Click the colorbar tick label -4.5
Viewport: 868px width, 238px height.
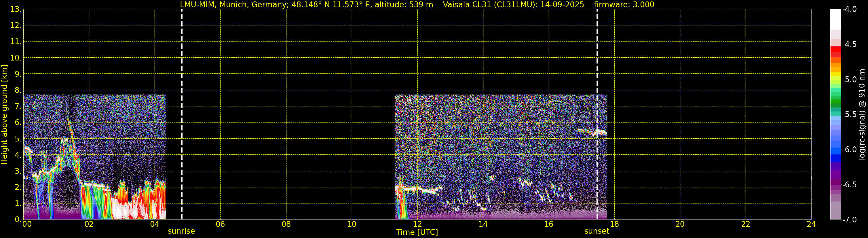850,44
